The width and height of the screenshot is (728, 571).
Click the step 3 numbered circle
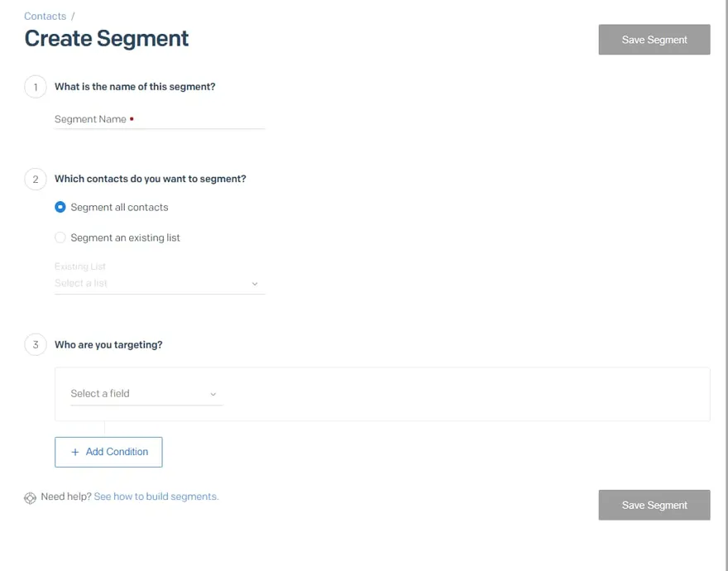(35, 344)
